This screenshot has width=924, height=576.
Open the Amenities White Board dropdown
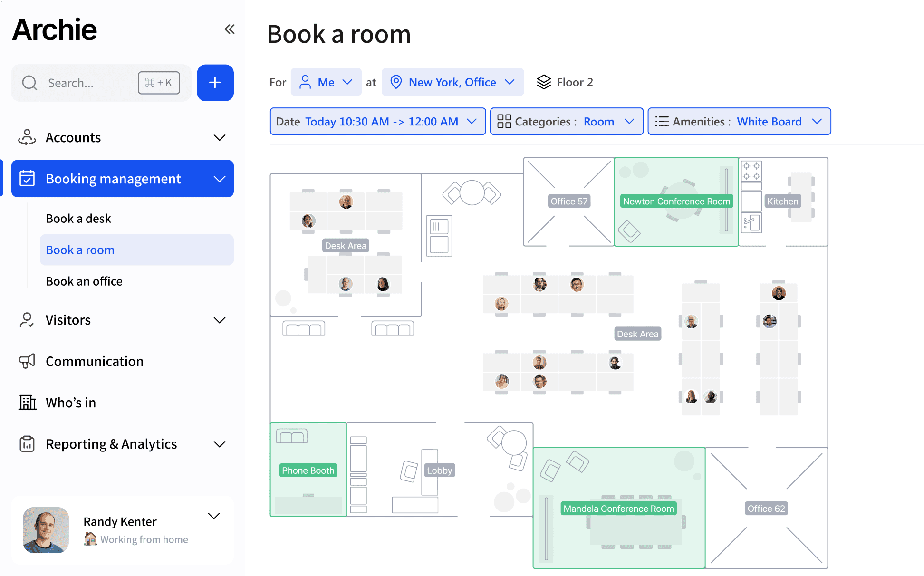(739, 121)
